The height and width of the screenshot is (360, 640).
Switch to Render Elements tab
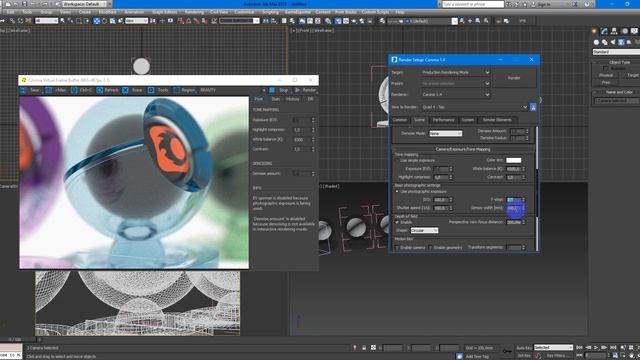(x=497, y=120)
